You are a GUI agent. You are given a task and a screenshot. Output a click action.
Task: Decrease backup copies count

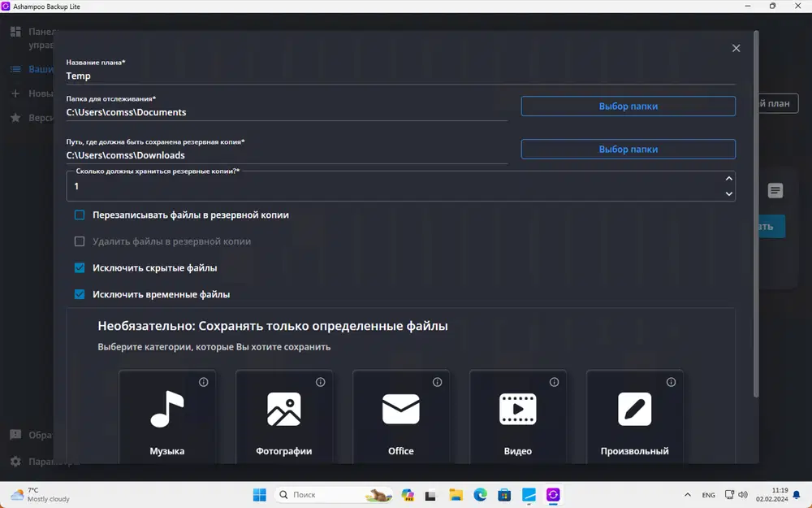(728, 194)
